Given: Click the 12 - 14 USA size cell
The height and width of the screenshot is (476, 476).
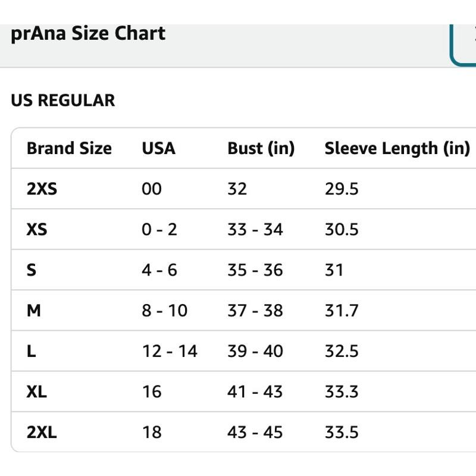Looking at the screenshot, I should point(170,351).
